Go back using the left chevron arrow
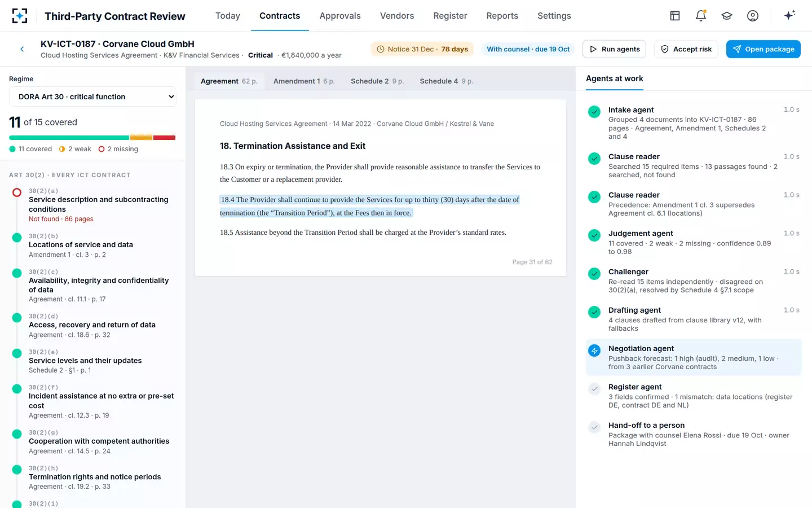The image size is (812, 508). coord(22,49)
